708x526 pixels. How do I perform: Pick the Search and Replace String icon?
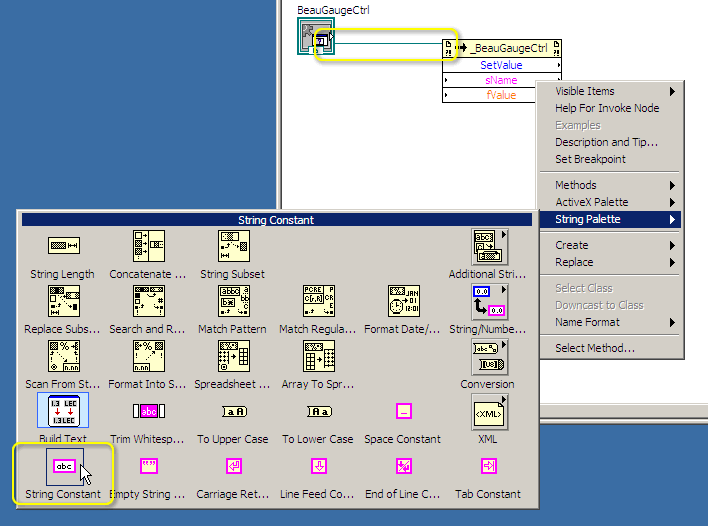tap(149, 301)
